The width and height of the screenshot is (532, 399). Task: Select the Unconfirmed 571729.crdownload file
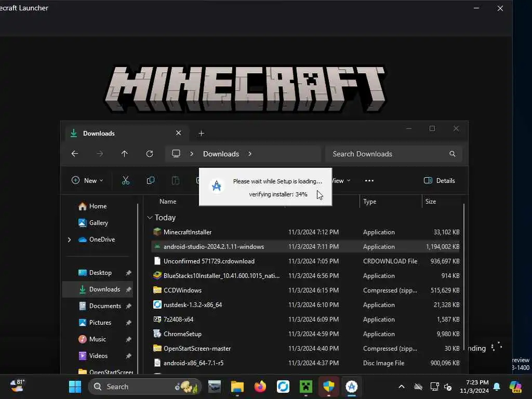[305, 261]
